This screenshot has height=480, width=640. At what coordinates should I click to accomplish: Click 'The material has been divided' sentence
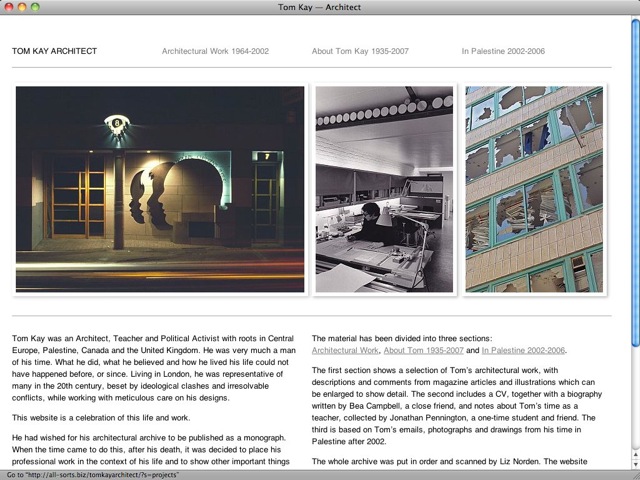click(x=402, y=338)
